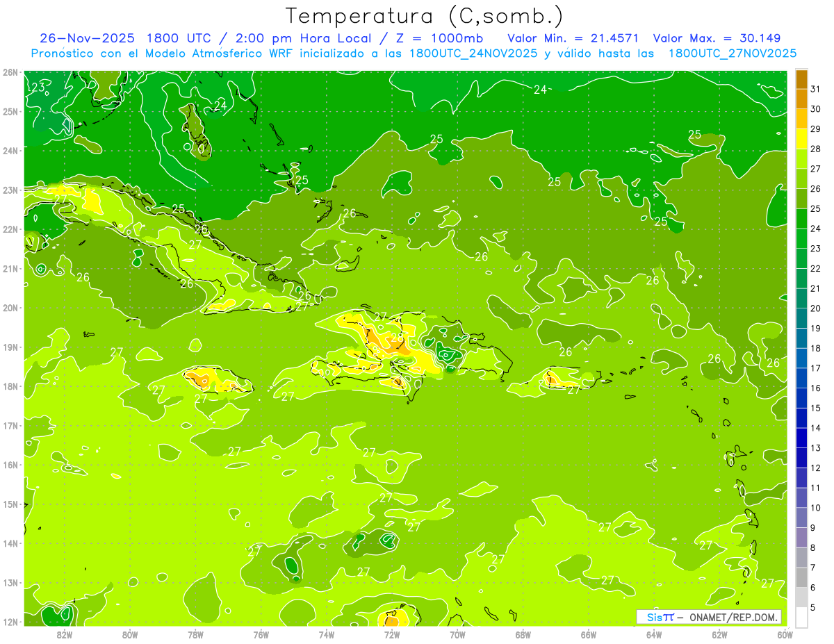This screenshot has width=834, height=644.
Task: Click the color bar value 21
Action: tap(816, 288)
